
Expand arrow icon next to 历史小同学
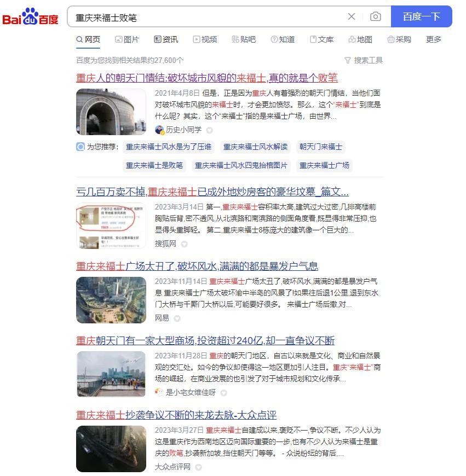click(x=209, y=130)
